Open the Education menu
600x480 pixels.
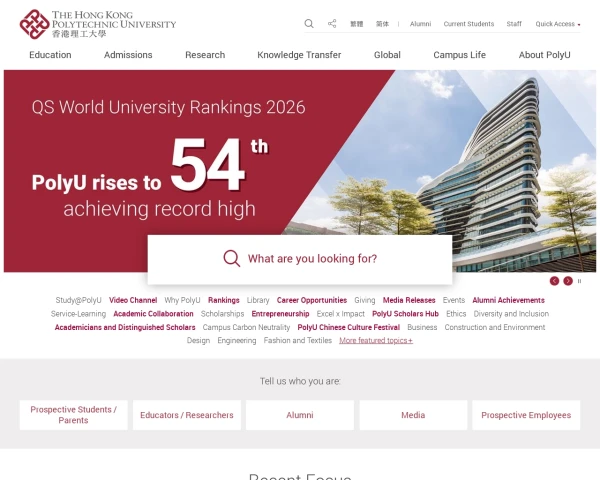(x=51, y=55)
